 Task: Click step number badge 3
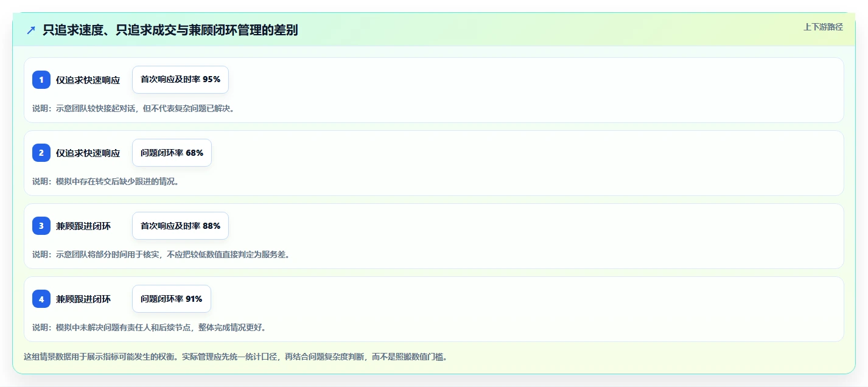[x=41, y=226]
